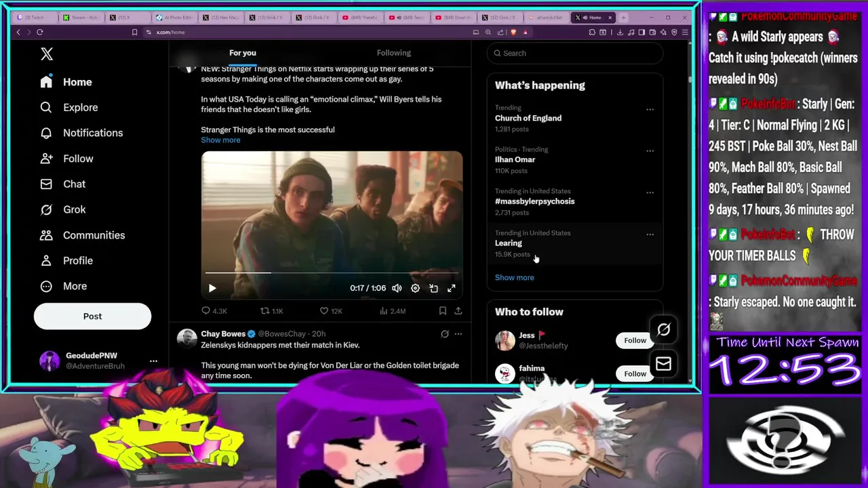This screenshot has height=488, width=868.
Task: Open browser Extensions puzzle icon
Action: (x=592, y=32)
